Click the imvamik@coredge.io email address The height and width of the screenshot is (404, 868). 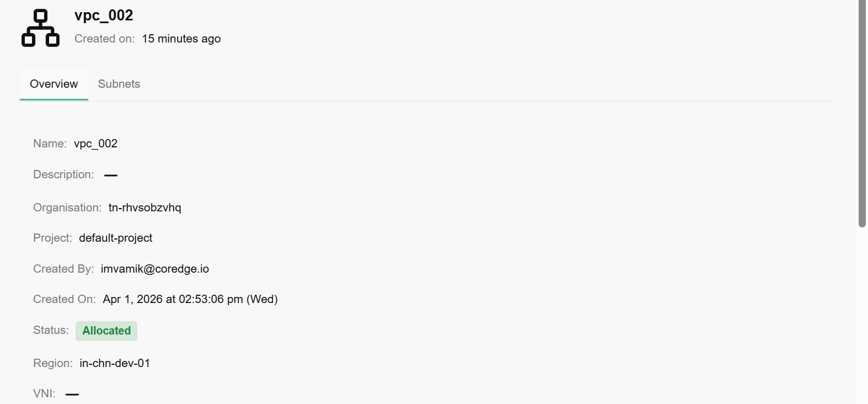[x=155, y=269]
